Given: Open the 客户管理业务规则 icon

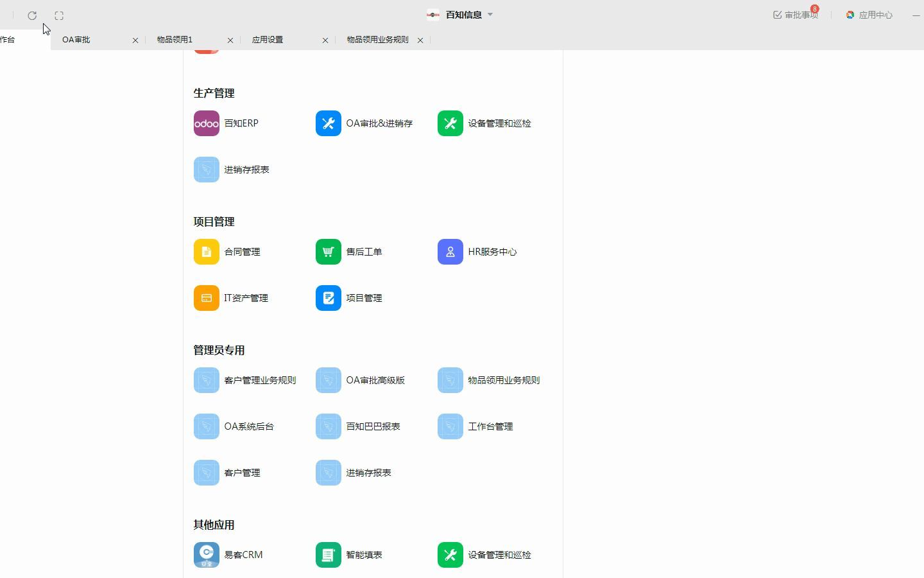Looking at the screenshot, I should point(207,380).
